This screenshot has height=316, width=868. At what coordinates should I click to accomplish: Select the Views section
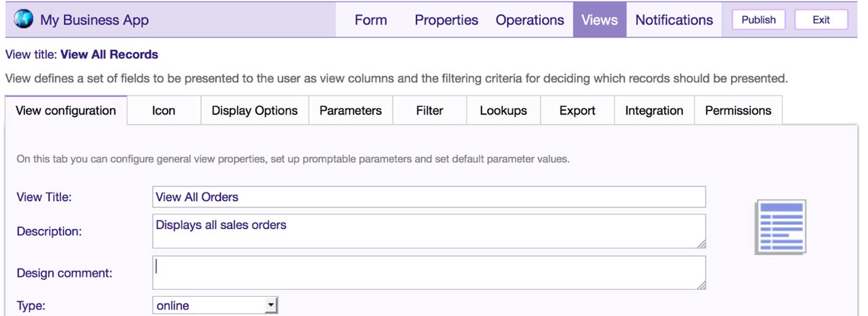coord(599,20)
